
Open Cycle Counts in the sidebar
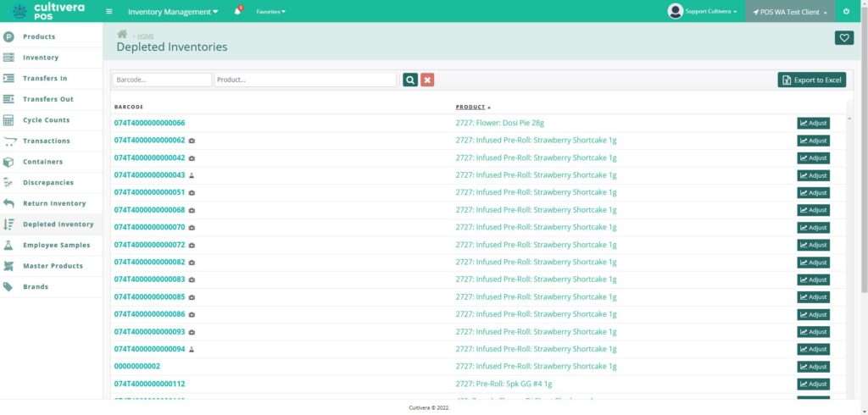[x=46, y=120]
